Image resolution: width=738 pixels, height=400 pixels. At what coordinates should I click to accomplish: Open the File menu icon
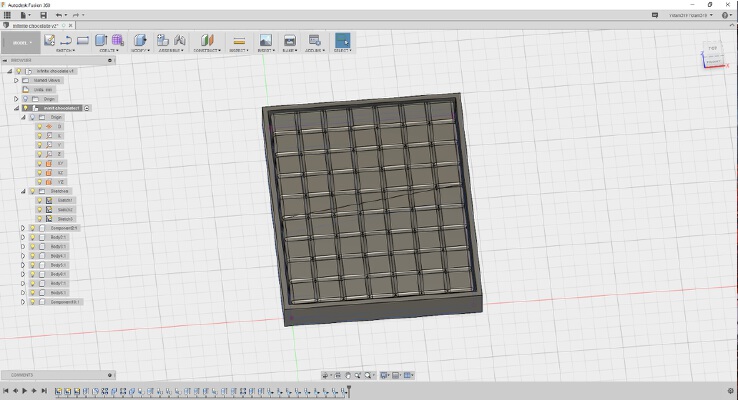coord(24,15)
